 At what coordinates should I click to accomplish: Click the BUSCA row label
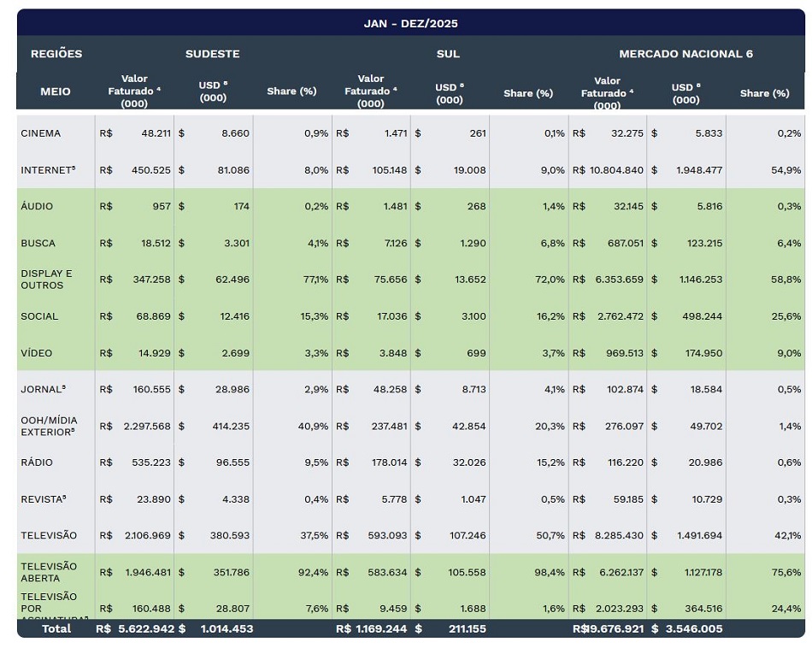[38, 243]
